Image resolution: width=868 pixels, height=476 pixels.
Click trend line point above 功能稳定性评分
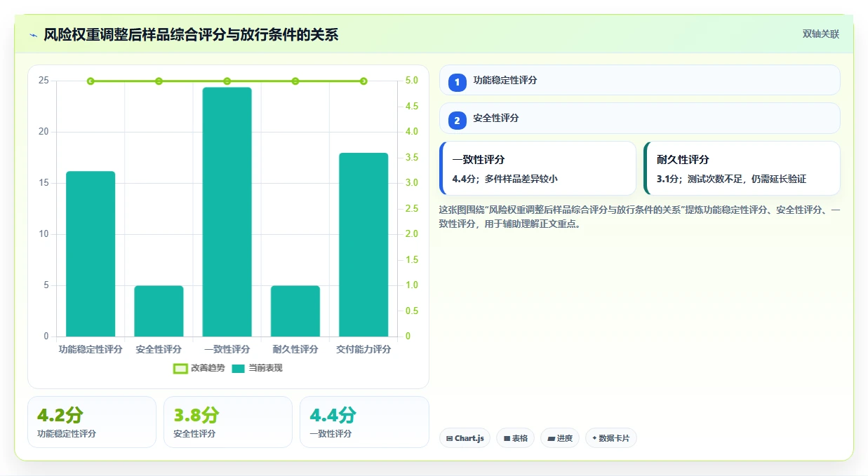click(x=91, y=81)
